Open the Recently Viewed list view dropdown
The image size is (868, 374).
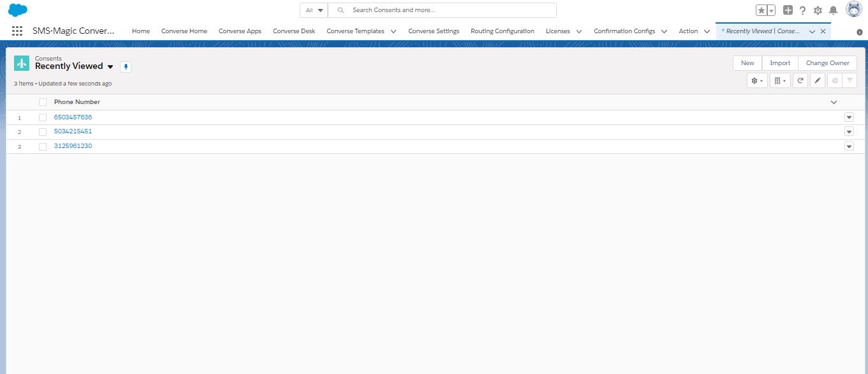coord(110,66)
